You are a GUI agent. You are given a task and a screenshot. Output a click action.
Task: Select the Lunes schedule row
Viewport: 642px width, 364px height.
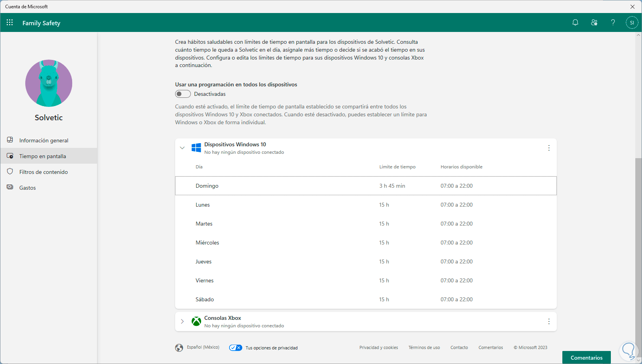(x=366, y=205)
